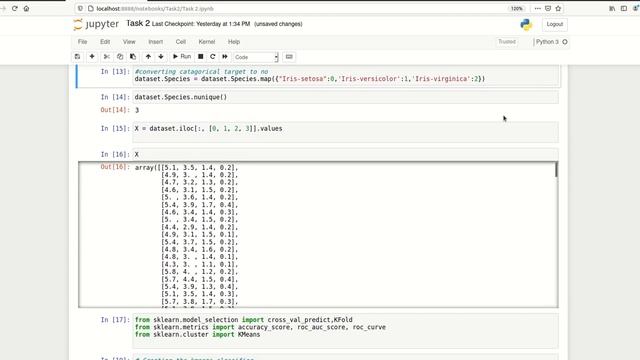Toggle browser sidebar icon

coord(624,8)
